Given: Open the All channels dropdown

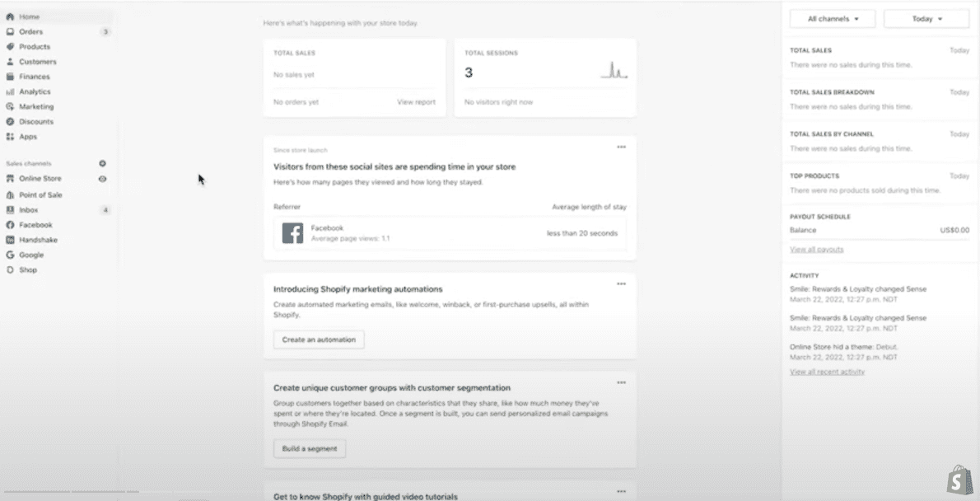Looking at the screenshot, I should 833,18.
